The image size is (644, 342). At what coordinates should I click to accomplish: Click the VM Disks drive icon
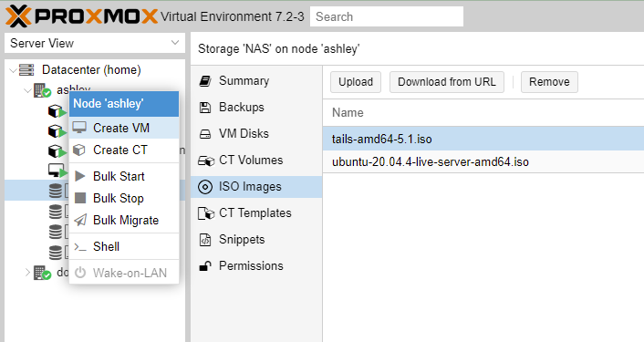(x=205, y=134)
